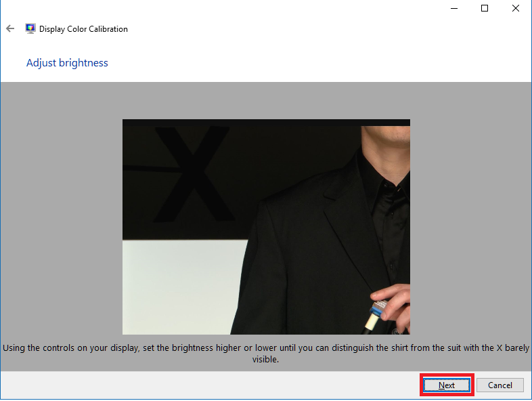The width and height of the screenshot is (532, 401).
Task: Cancel the color calibration wizard
Action: (500, 385)
